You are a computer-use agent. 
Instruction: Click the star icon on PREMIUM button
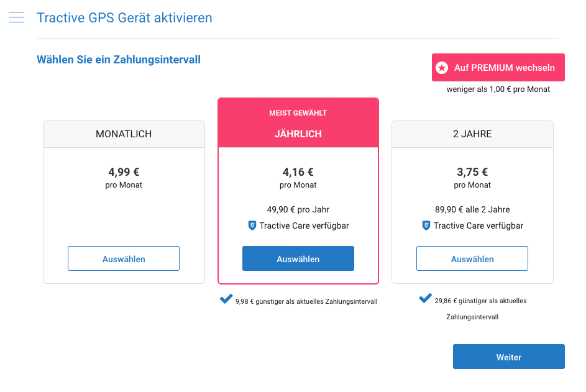[442, 68]
